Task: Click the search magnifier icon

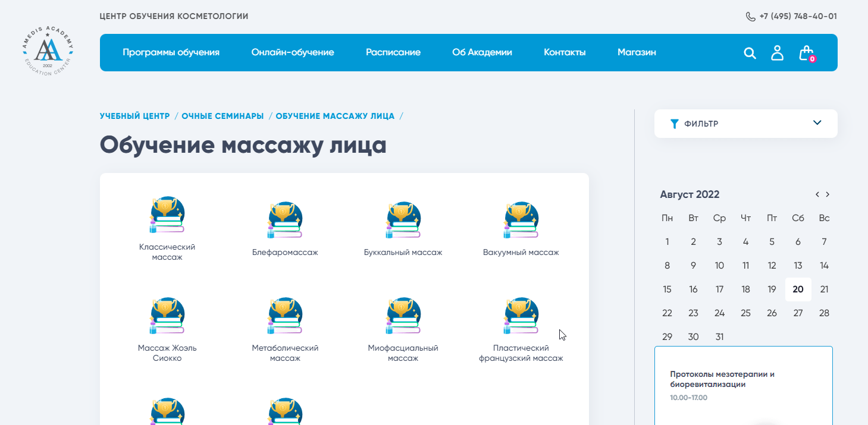Action: pos(750,53)
